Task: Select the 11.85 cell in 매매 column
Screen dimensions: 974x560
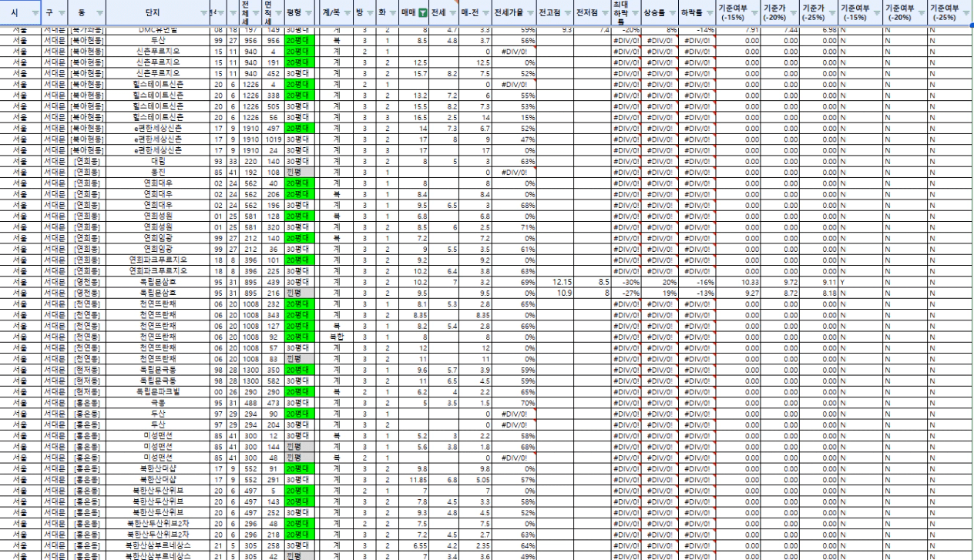Action: (415, 478)
